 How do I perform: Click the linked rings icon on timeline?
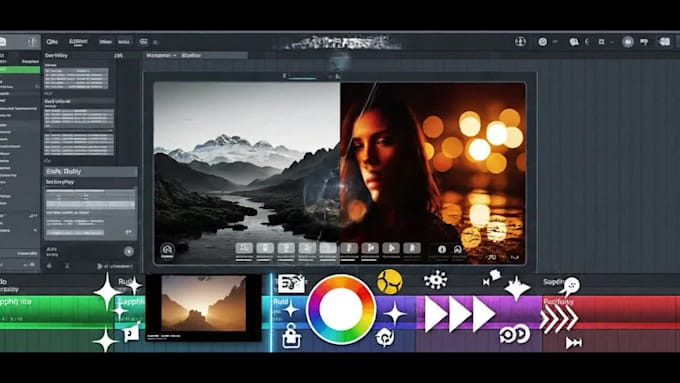click(514, 334)
